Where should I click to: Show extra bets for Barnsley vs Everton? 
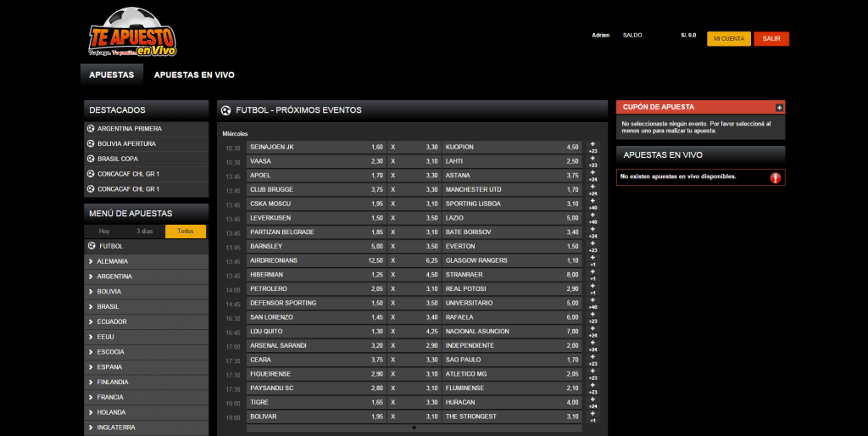tap(593, 247)
